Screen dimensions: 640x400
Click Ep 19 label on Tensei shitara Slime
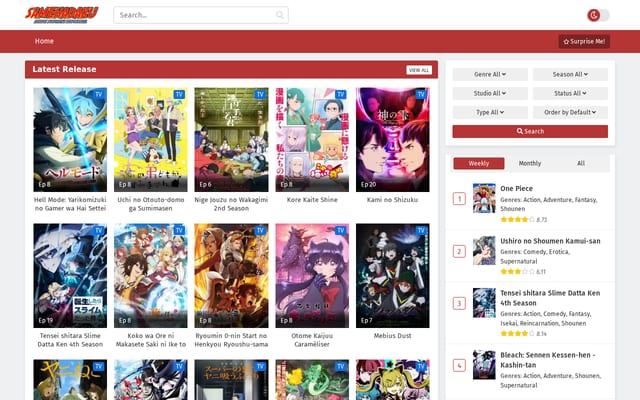coord(46,320)
